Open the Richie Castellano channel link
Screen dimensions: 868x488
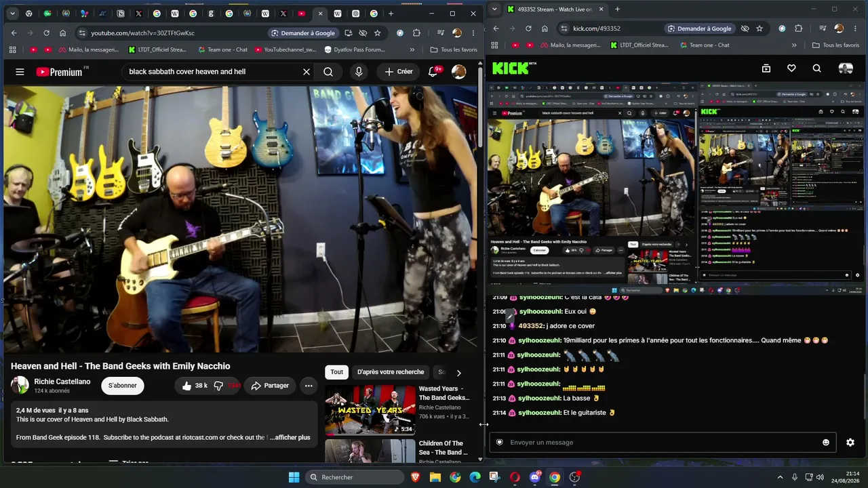(x=62, y=382)
